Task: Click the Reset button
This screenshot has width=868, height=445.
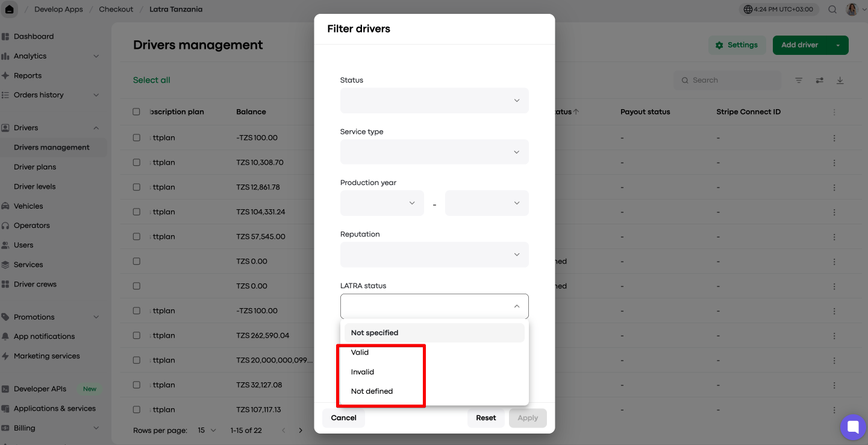Action: 486,418
